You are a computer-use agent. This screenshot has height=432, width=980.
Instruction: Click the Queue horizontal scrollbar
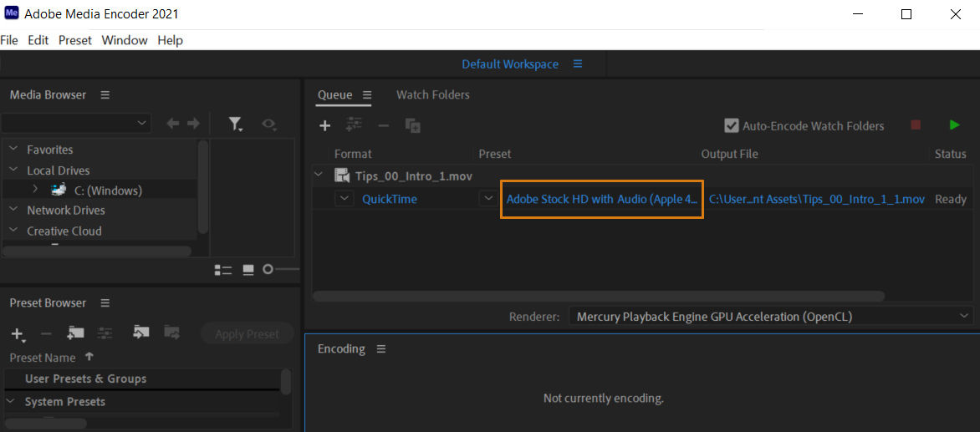point(599,296)
